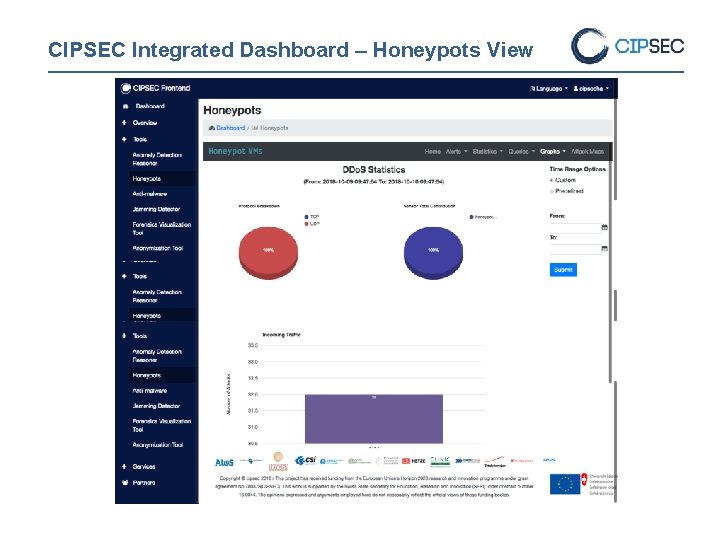720x540 pixels.
Task: Click the Swiss Confederation shield logo
Action: [584, 479]
